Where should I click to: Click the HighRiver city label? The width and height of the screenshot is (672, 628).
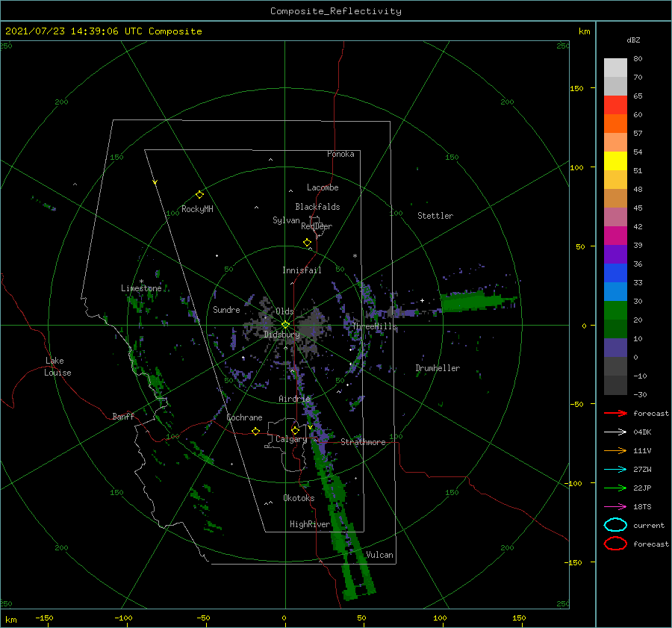coord(310,524)
